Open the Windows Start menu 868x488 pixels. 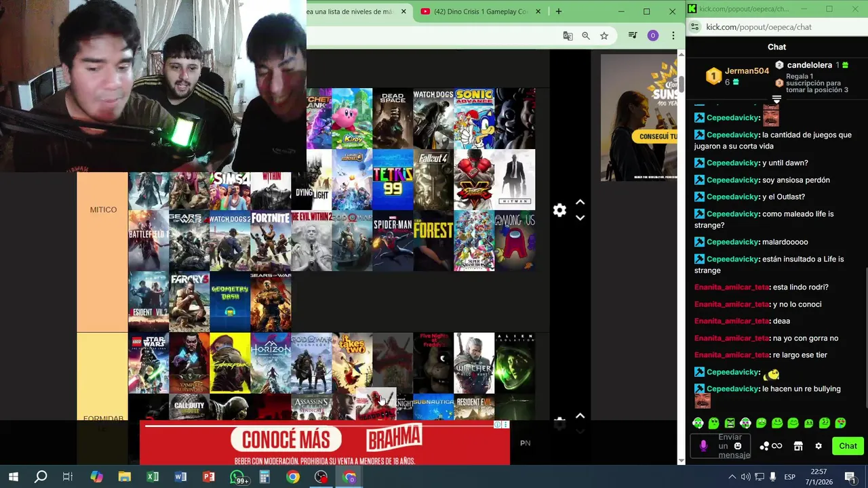[14, 477]
